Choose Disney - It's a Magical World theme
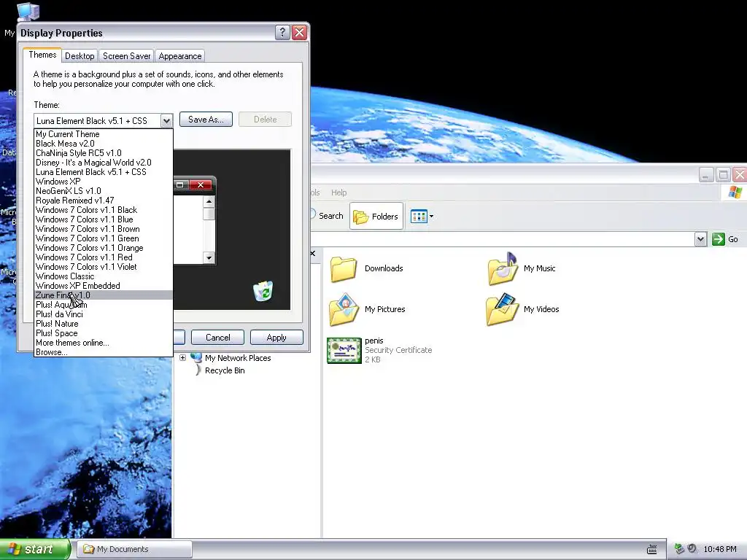 point(104,163)
